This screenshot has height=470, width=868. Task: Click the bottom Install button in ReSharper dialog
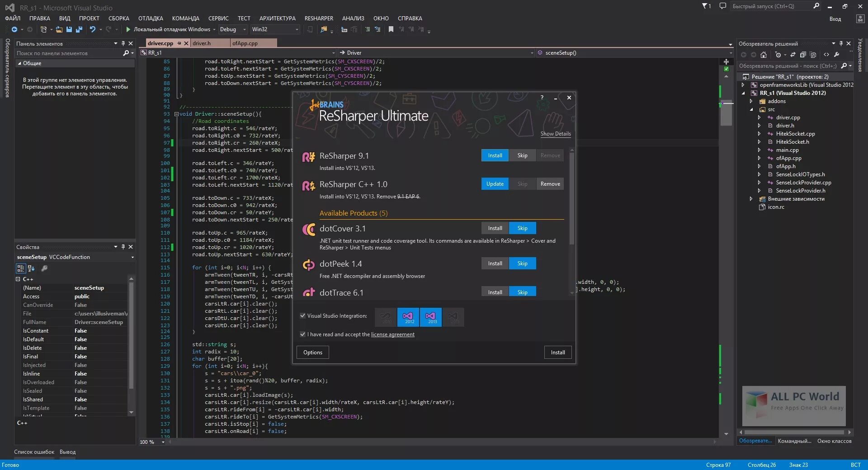(558, 352)
